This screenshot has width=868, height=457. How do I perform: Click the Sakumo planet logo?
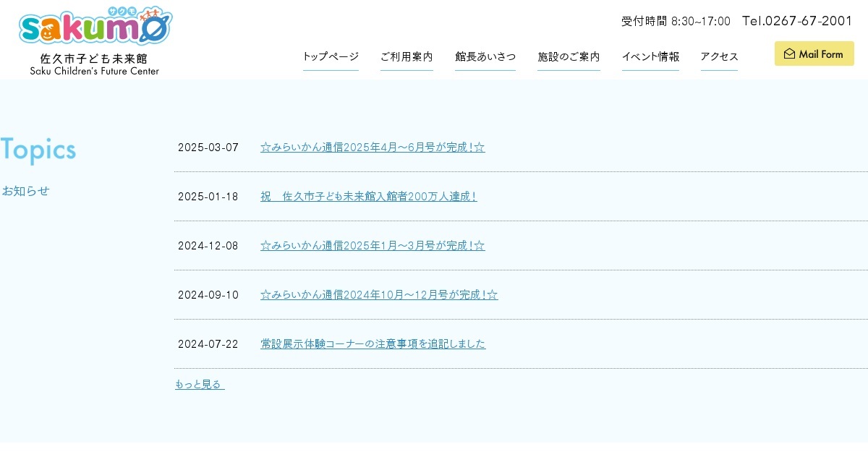click(x=95, y=27)
